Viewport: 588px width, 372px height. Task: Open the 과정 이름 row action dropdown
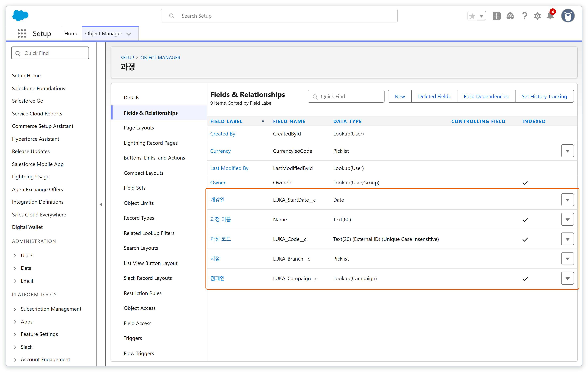coord(567,219)
